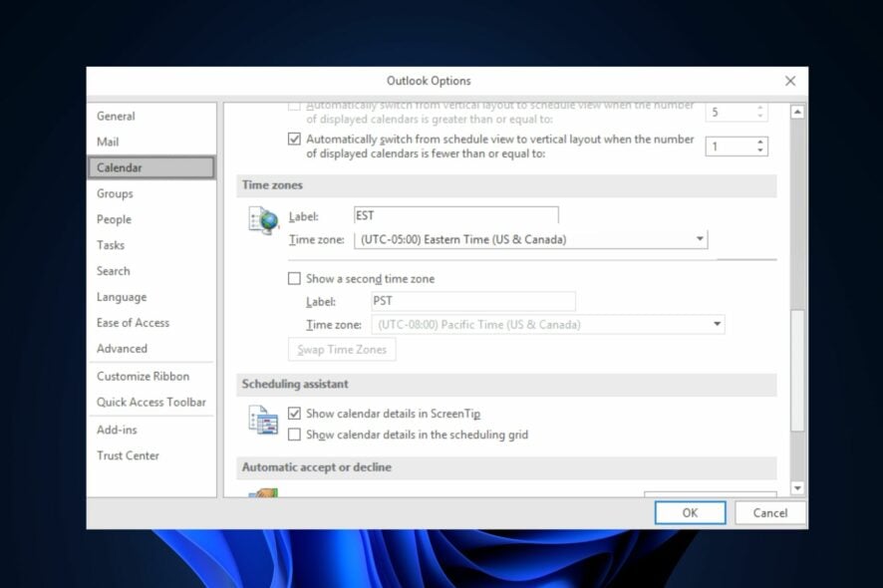Click the Automatic accept or decline header
Viewport: 883px width, 588px height.
506,467
